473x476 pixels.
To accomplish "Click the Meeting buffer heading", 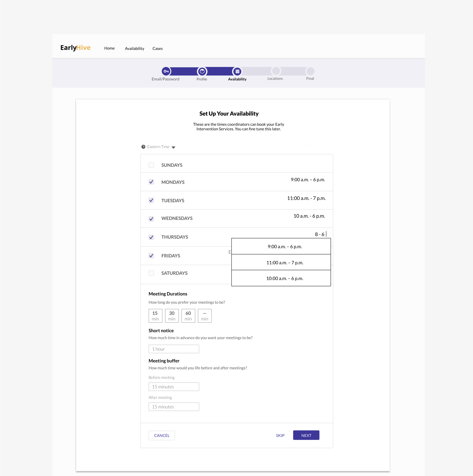I will [x=164, y=361].
